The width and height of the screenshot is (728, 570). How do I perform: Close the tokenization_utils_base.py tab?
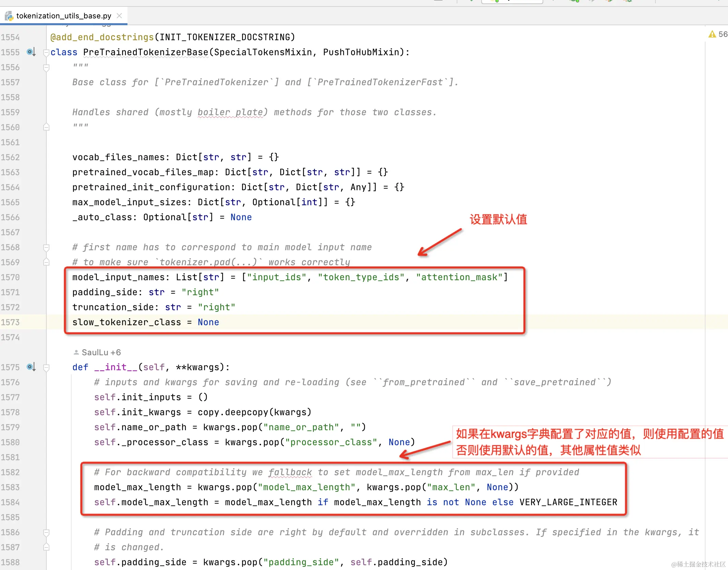coord(119,16)
